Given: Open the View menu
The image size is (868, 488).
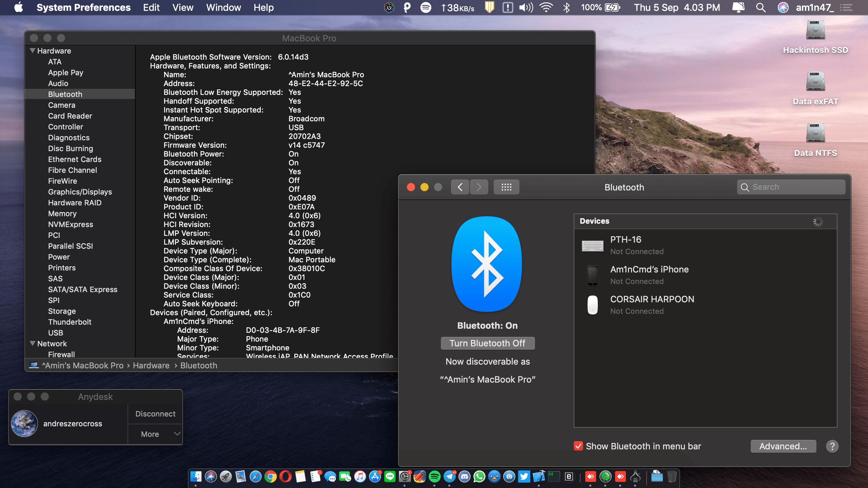Looking at the screenshot, I should click(x=183, y=7).
